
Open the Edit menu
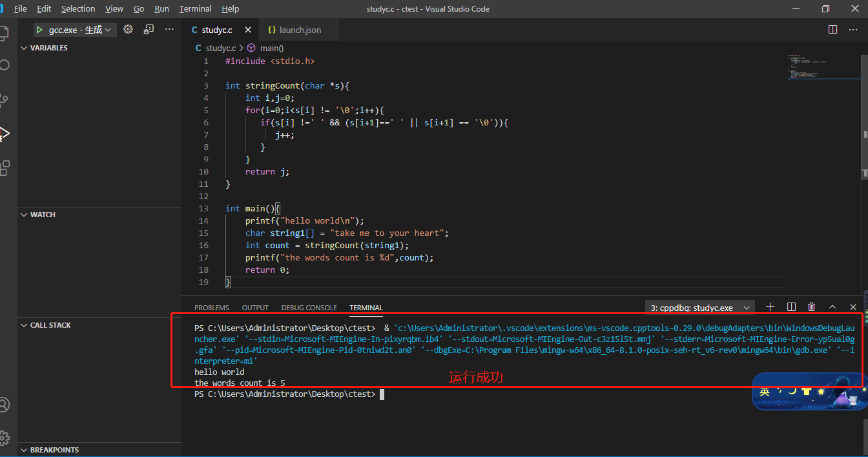point(44,9)
